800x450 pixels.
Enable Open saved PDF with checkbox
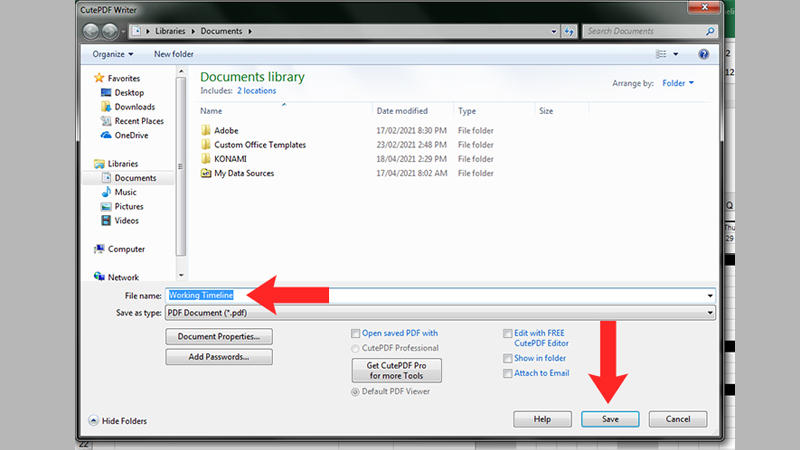(x=356, y=334)
